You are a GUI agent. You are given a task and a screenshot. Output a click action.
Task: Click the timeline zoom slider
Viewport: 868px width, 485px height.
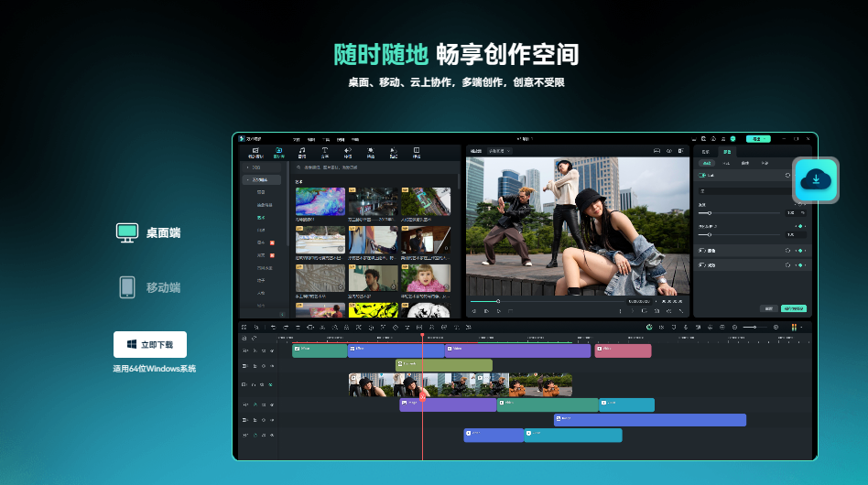(x=754, y=328)
